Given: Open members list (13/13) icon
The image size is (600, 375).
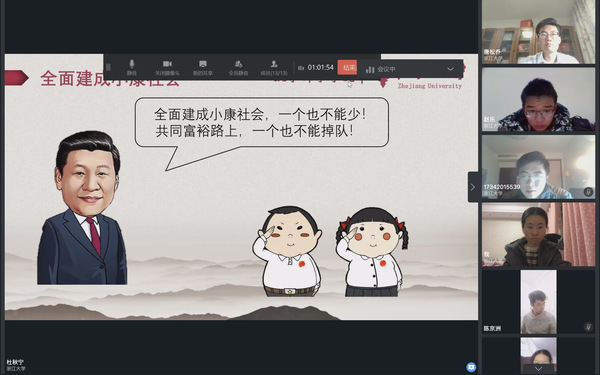Looking at the screenshot, I should pyautogui.click(x=274, y=67).
